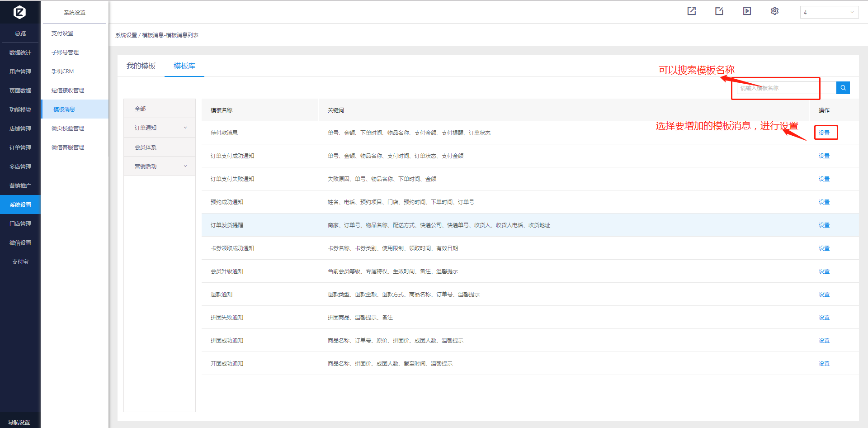This screenshot has width=868, height=428.
Task: Click the play video icon in header
Action: pos(747,11)
